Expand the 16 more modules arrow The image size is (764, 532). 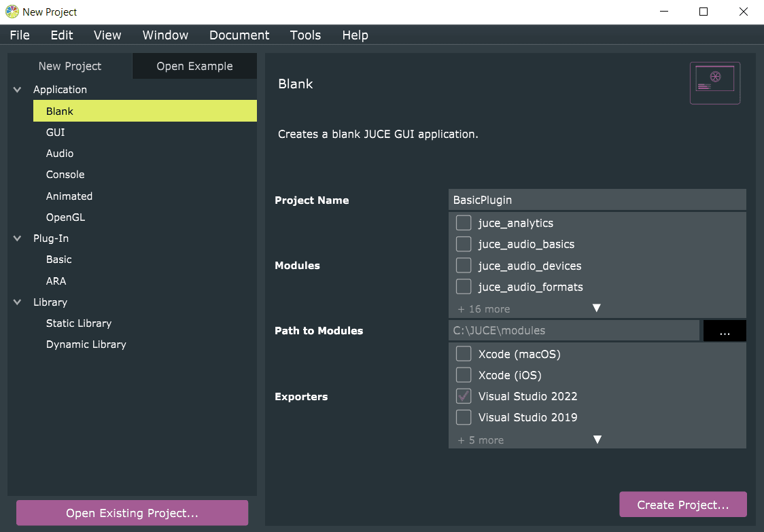tap(596, 308)
